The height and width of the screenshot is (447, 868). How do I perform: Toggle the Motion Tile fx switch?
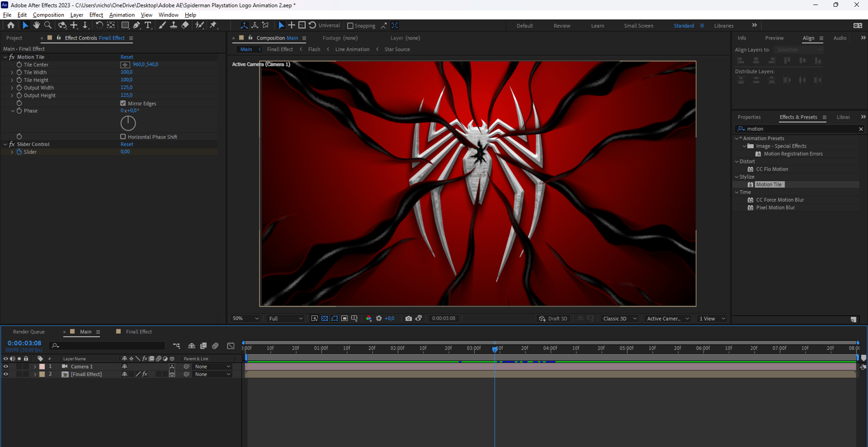click(x=12, y=57)
